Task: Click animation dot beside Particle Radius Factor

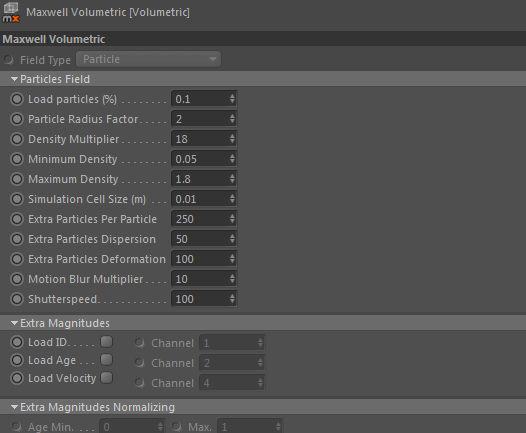Action: click(x=17, y=119)
